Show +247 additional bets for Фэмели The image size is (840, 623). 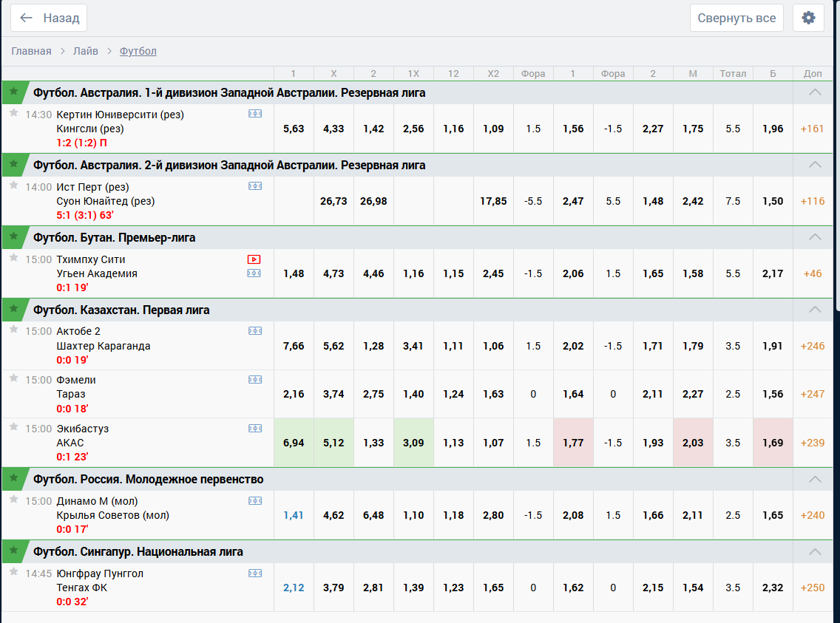[812, 394]
